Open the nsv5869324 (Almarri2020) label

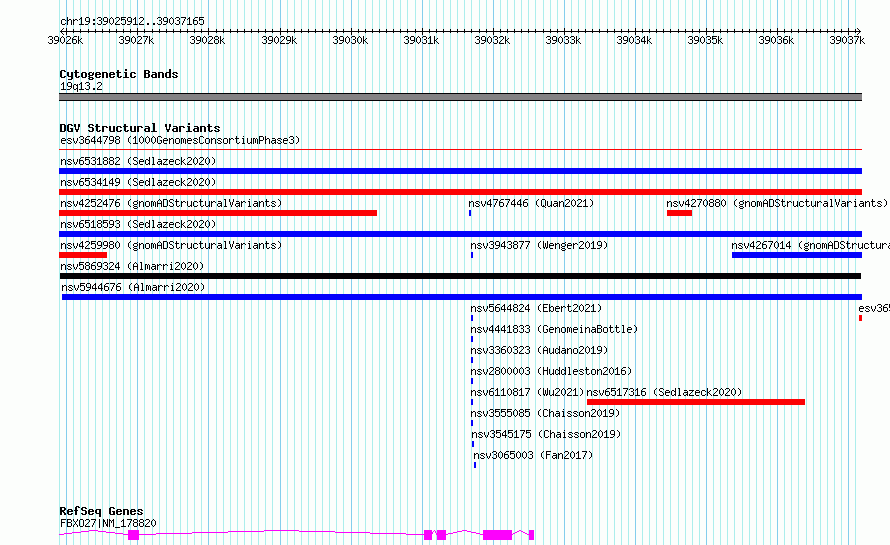132,266
